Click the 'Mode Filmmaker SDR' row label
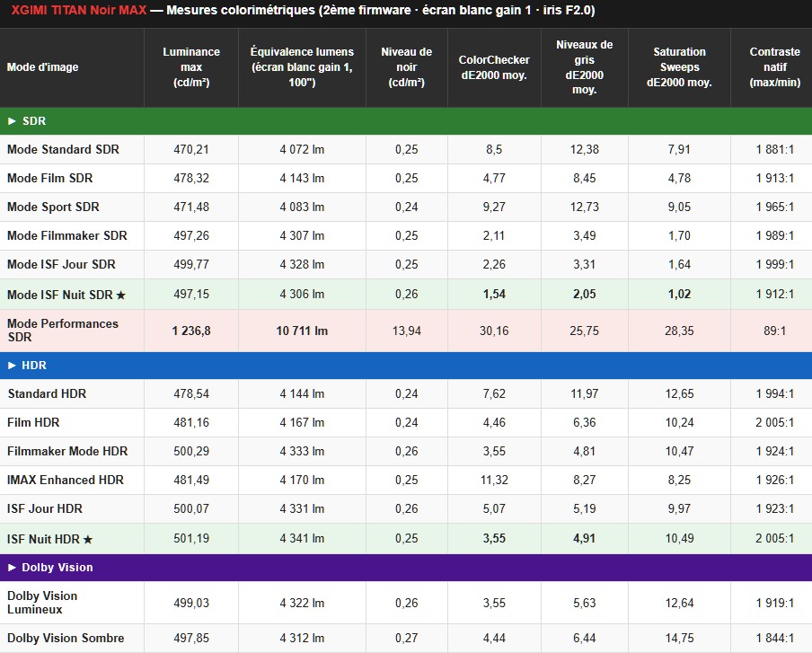The height and width of the screenshot is (653, 812). click(x=66, y=235)
